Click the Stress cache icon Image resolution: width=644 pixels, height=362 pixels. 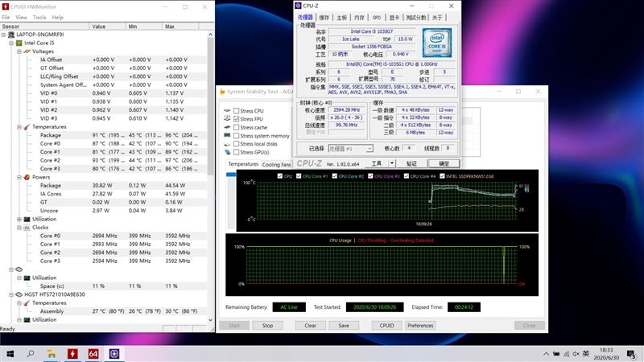[227, 127]
